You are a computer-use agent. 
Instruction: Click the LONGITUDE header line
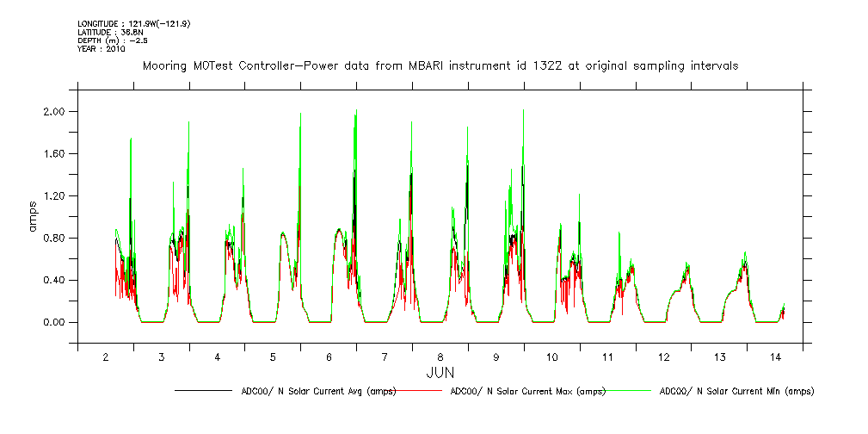(x=133, y=23)
